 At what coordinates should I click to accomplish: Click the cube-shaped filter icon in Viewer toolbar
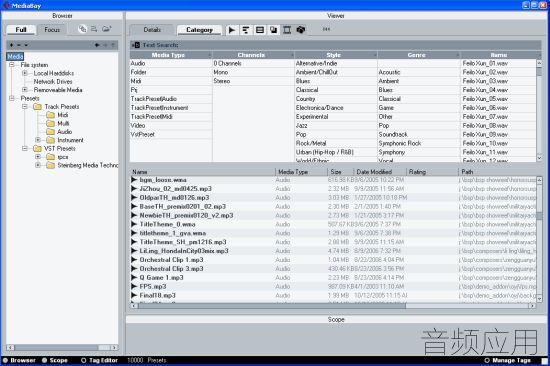301,30
